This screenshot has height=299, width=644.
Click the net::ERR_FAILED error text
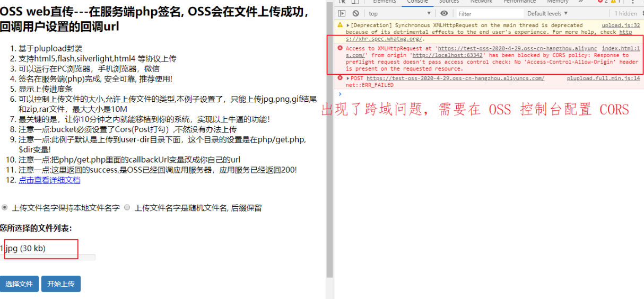(370, 85)
